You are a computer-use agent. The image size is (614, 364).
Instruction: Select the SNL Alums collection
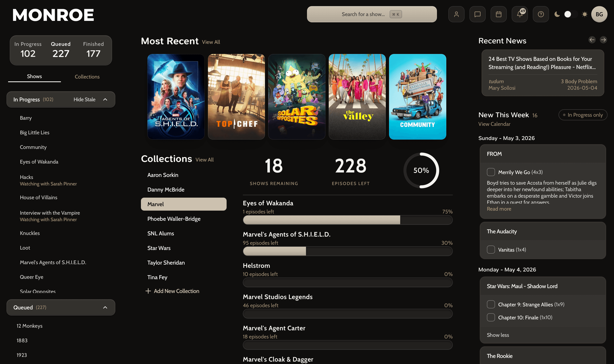184,233
